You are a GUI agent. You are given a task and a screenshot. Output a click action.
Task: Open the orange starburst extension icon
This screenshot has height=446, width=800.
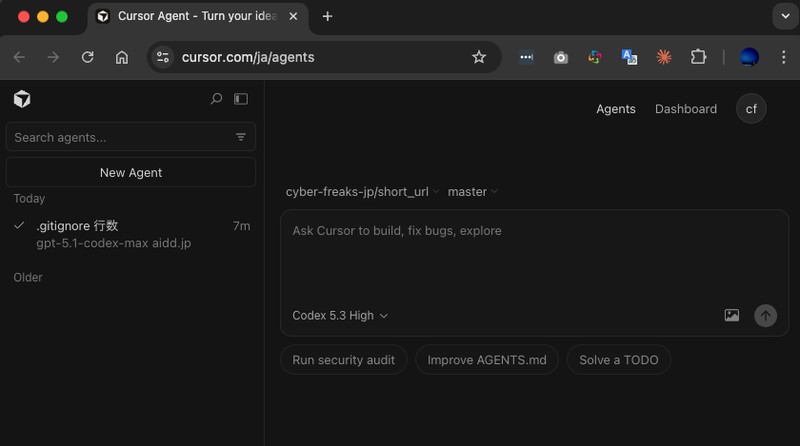point(664,57)
